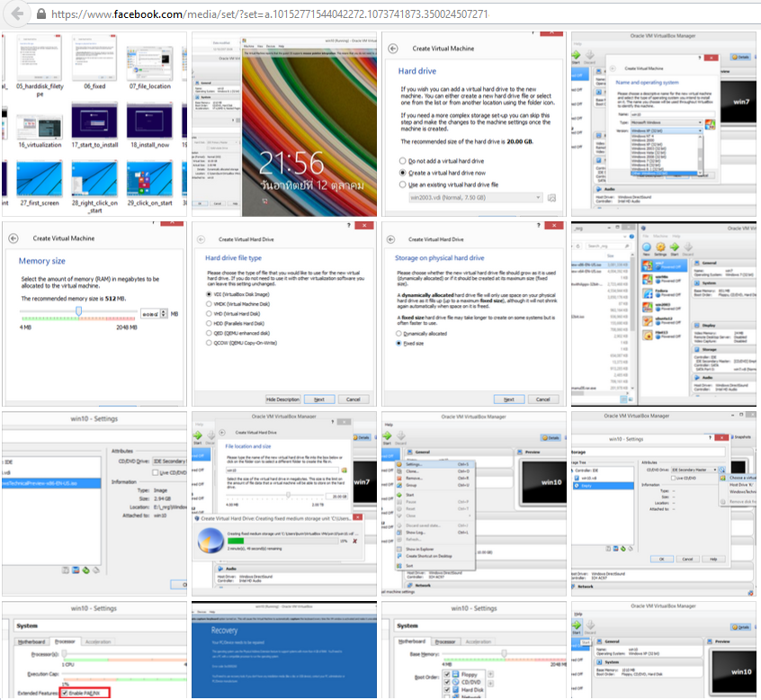Viewport: 761px width, 700px height.
Task: Open the 21:56 lock screen photo thumbnail
Action: coord(284,124)
